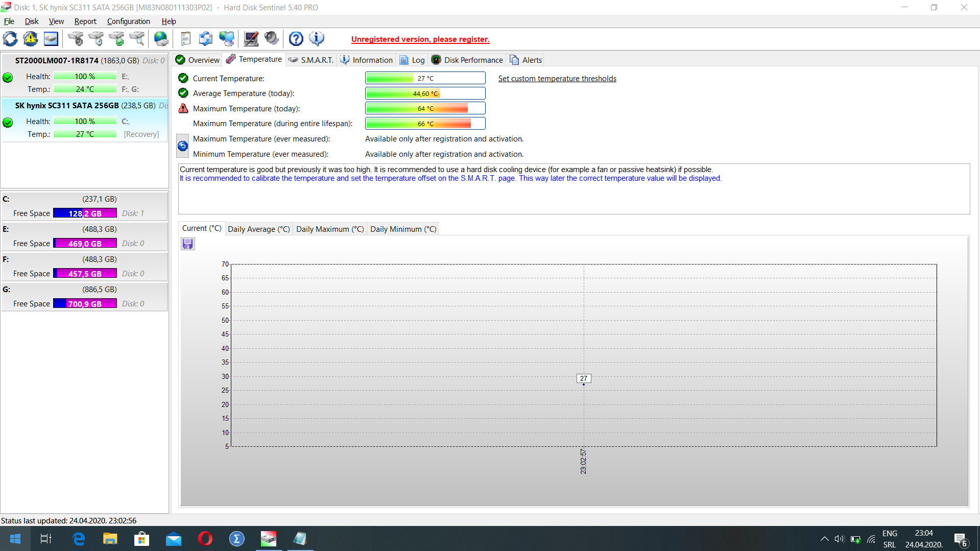Switch to the Information tab
This screenshot has width=980, height=551.
[366, 60]
